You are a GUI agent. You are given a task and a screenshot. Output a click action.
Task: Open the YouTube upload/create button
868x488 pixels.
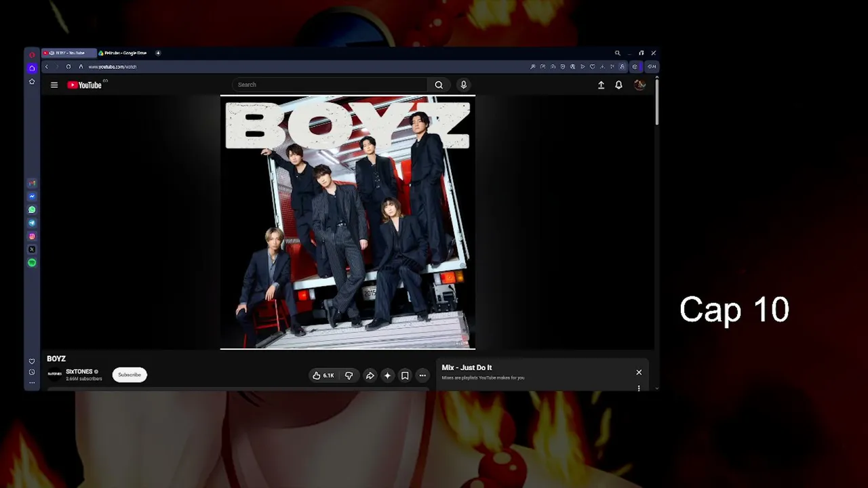point(601,85)
